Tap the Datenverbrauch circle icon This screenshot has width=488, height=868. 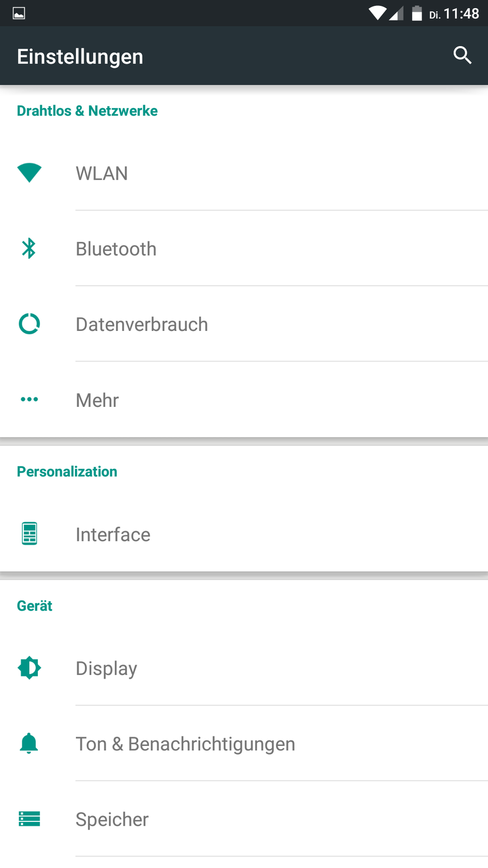point(29,324)
